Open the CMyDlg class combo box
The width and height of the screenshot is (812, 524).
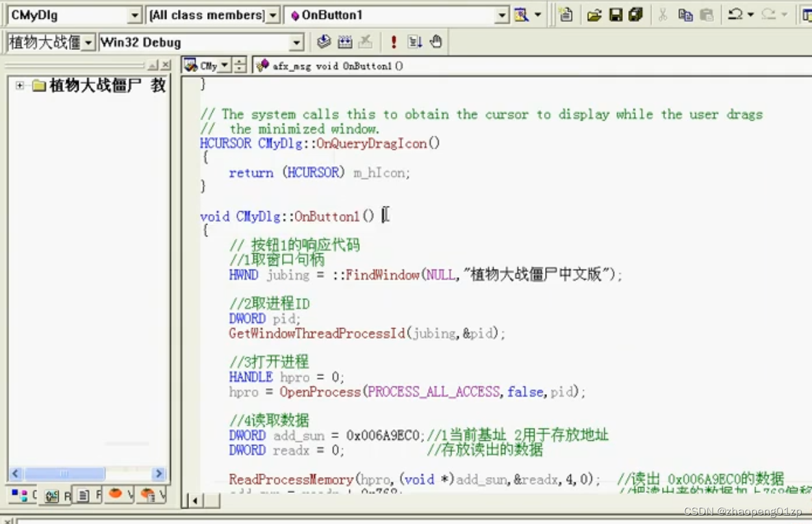(x=74, y=15)
